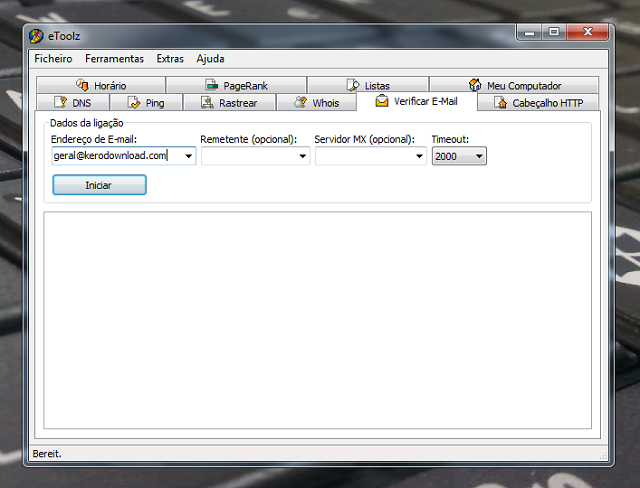The height and width of the screenshot is (488, 640).
Task: Click the Endereço de E-mail label
Action: (x=94, y=139)
